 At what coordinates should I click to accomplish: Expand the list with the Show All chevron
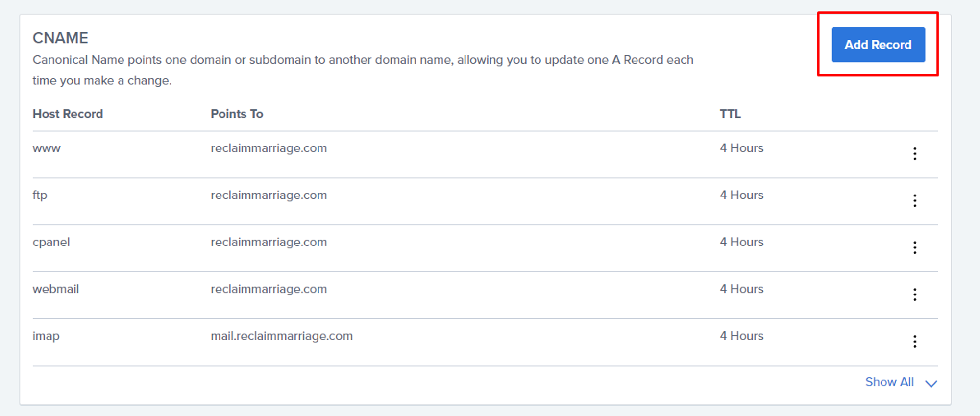click(931, 383)
